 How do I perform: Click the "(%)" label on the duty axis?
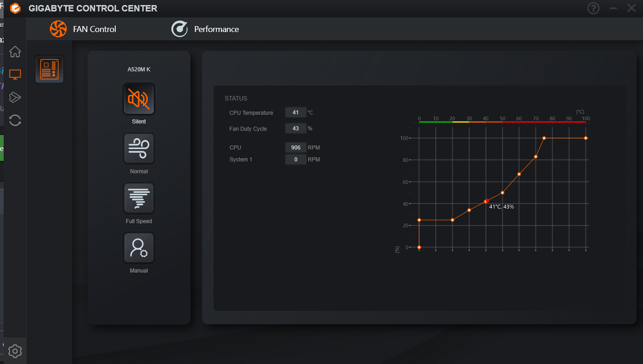397,249
